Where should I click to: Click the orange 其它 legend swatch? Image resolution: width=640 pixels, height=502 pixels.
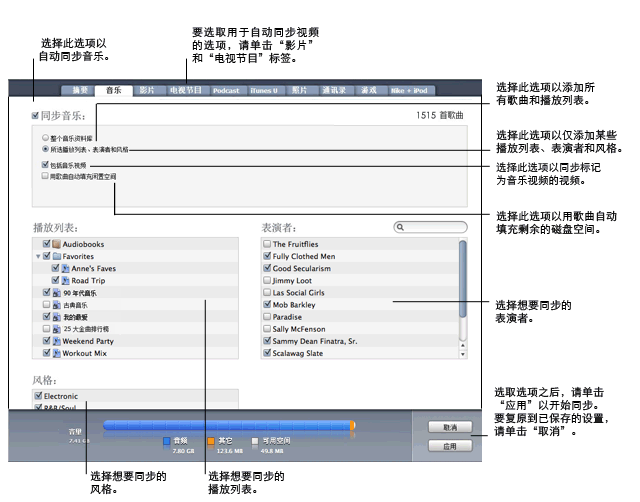tap(211, 441)
